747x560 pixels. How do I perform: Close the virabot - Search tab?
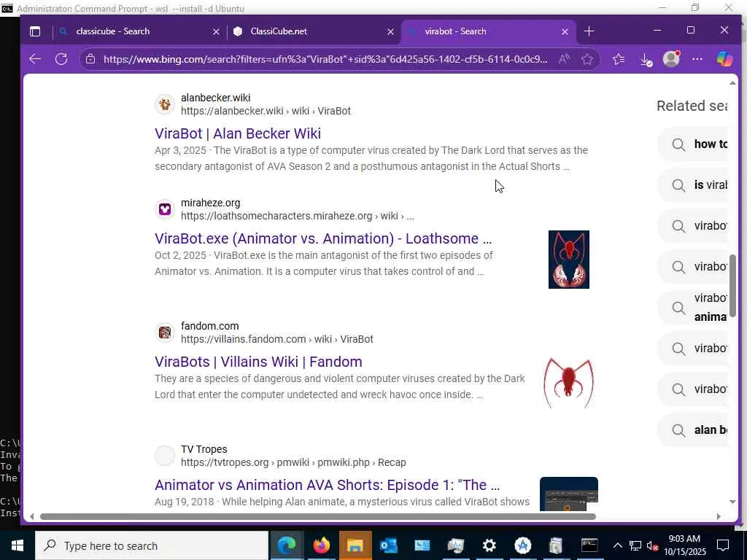(x=565, y=31)
